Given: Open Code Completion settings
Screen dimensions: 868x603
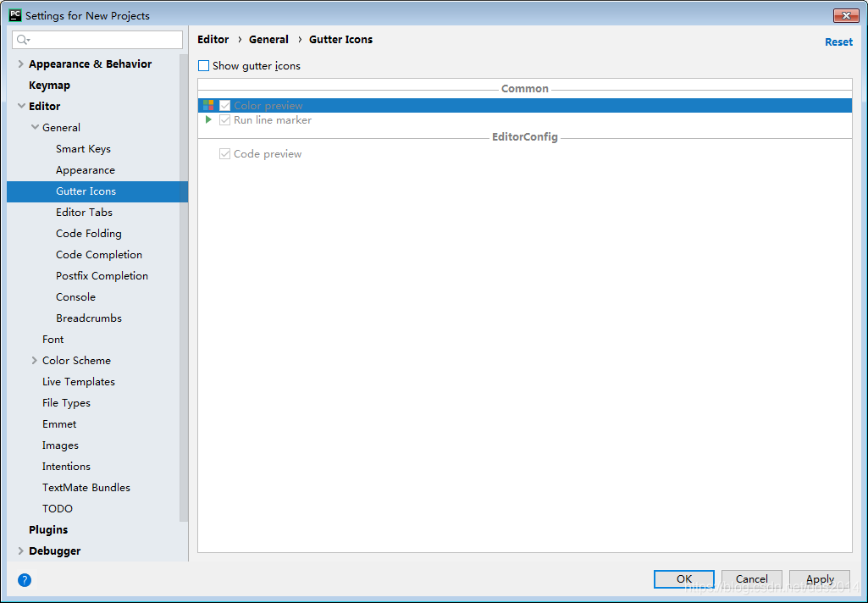Looking at the screenshot, I should [99, 255].
